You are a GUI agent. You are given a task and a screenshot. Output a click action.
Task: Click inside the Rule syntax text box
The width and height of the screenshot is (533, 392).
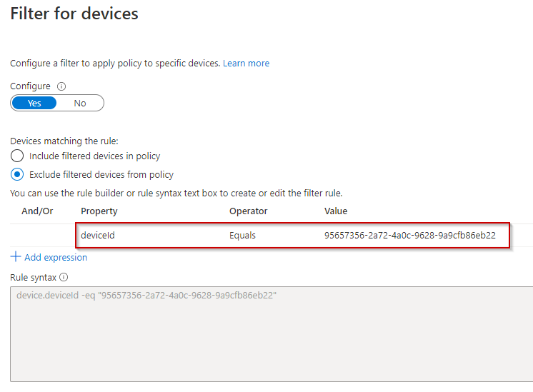pos(272,336)
